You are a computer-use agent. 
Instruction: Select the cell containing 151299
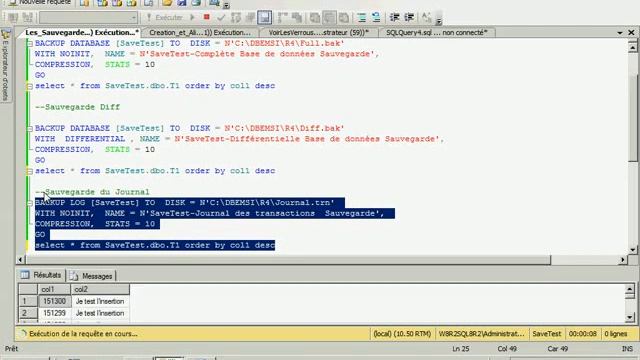(54, 313)
